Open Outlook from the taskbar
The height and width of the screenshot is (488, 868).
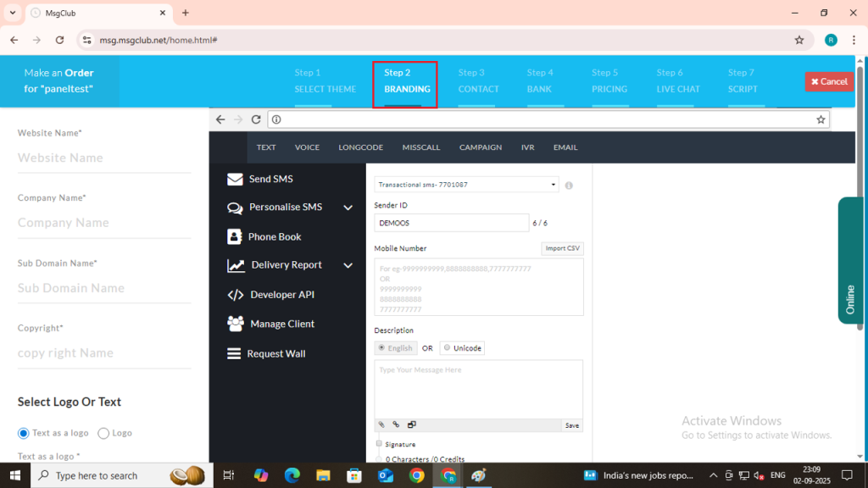coord(386,475)
